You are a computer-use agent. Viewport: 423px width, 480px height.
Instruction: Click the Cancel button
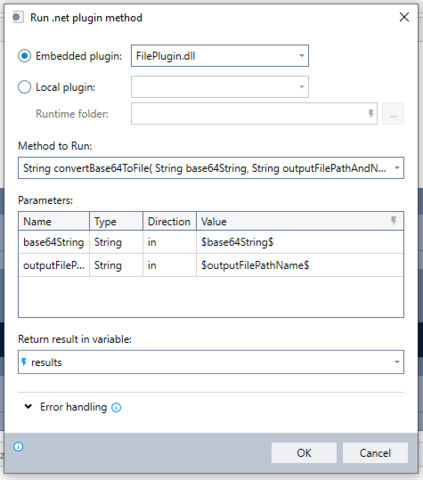(x=375, y=453)
